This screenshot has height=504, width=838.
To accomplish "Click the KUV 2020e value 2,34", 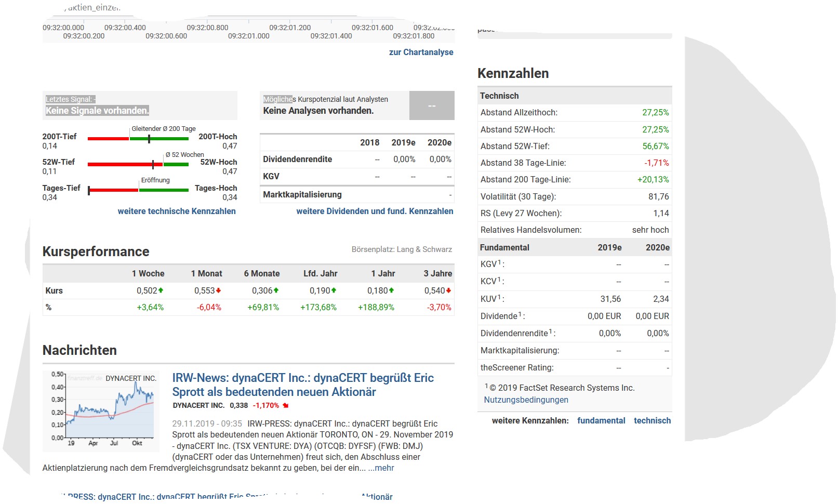I will 661,299.
